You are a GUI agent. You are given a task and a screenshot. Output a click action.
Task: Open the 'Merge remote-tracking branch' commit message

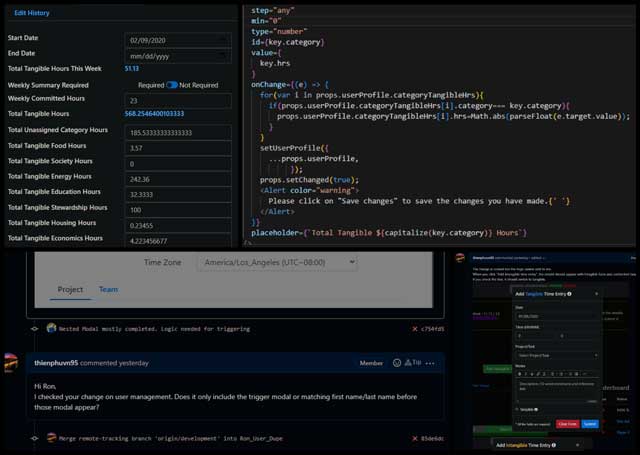[x=171, y=439]
